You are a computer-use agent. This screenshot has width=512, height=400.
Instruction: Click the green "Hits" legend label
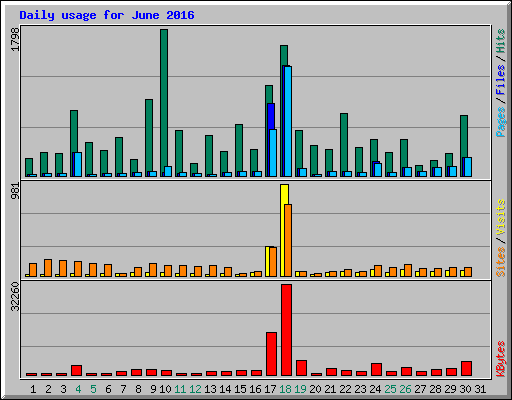click(501, 41)
